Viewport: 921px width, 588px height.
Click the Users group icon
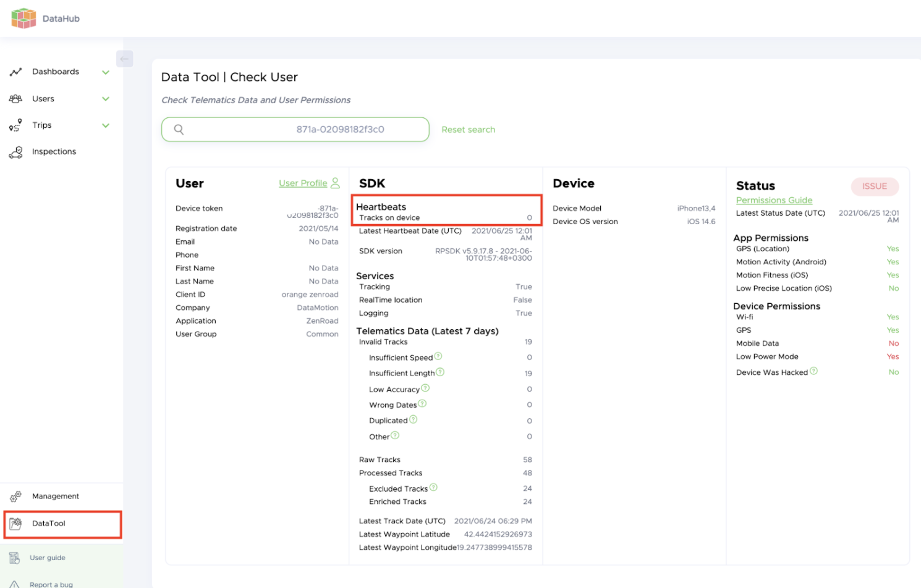(x=15, y=99)
